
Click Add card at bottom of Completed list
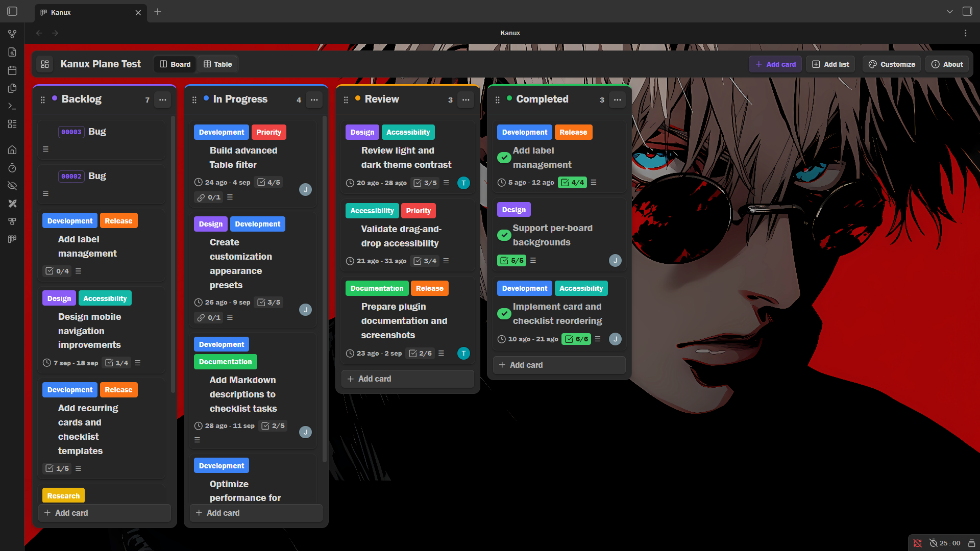point(559,365)
